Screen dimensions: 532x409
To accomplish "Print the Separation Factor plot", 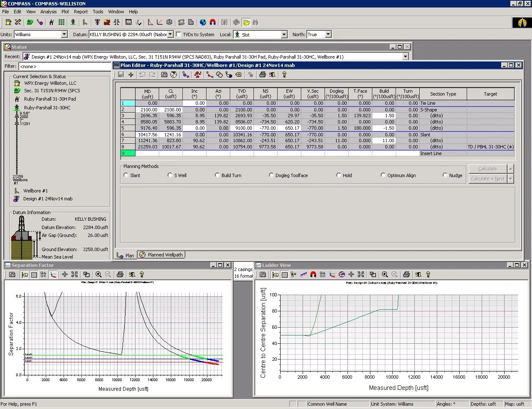I will pos(120,274).
